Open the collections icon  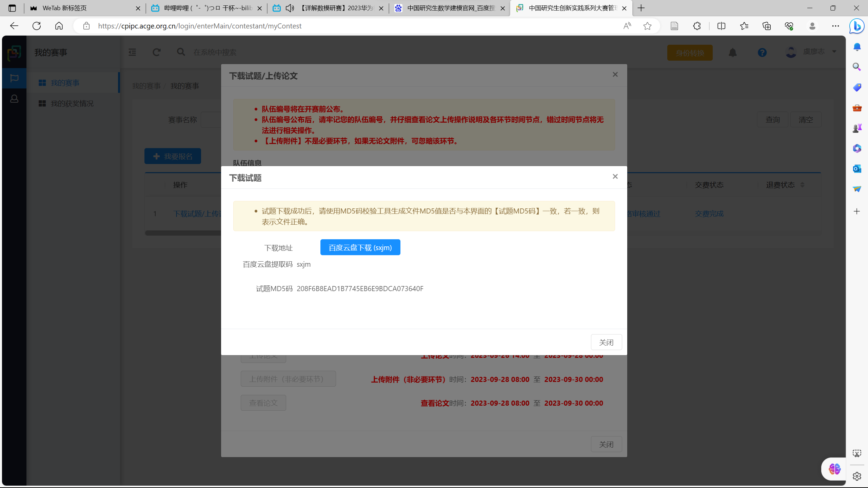(x=767, y=26)
